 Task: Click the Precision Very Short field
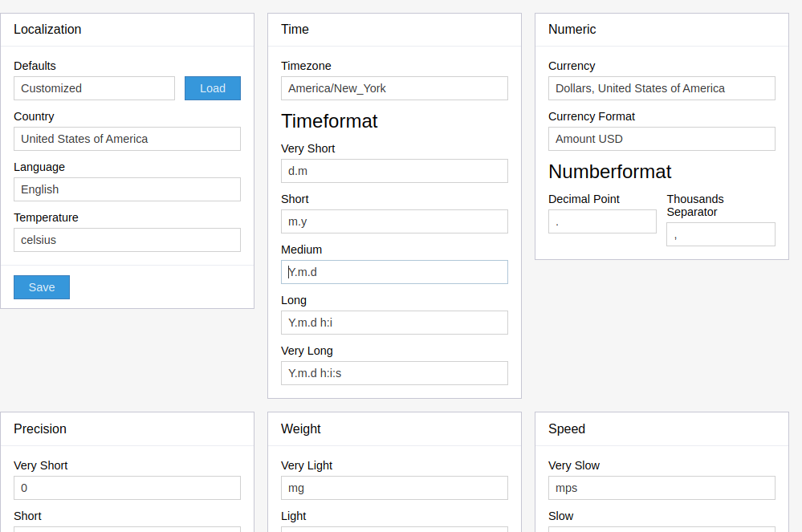(127, 488)
